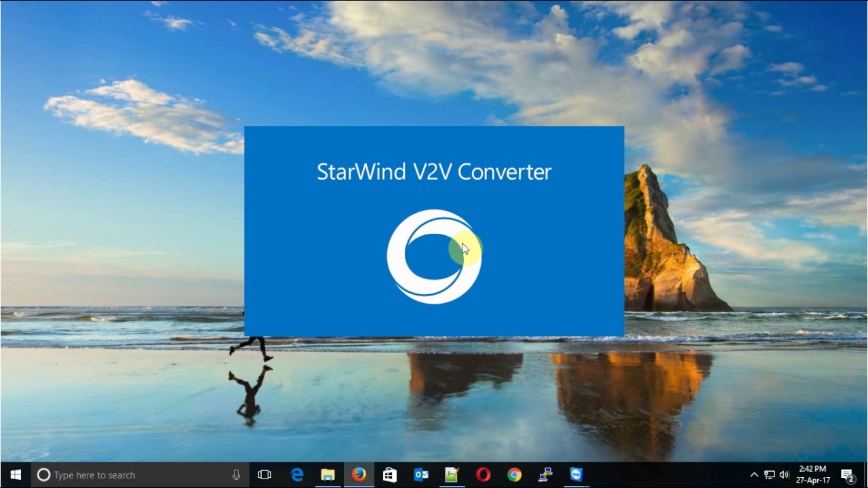Open File Explorer from taskbar
The image size is (868, 488).
coord(328,475)
